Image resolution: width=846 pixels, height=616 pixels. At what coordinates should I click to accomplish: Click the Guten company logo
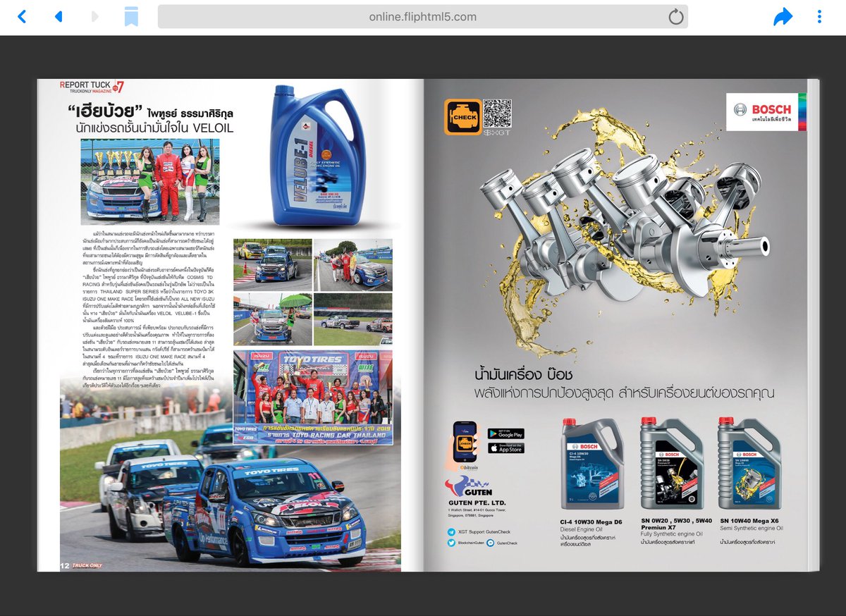468,487
